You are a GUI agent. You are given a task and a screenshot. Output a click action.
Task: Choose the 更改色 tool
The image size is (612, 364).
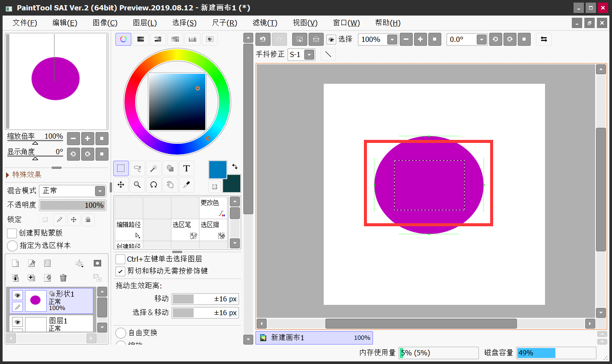point(213,208)
